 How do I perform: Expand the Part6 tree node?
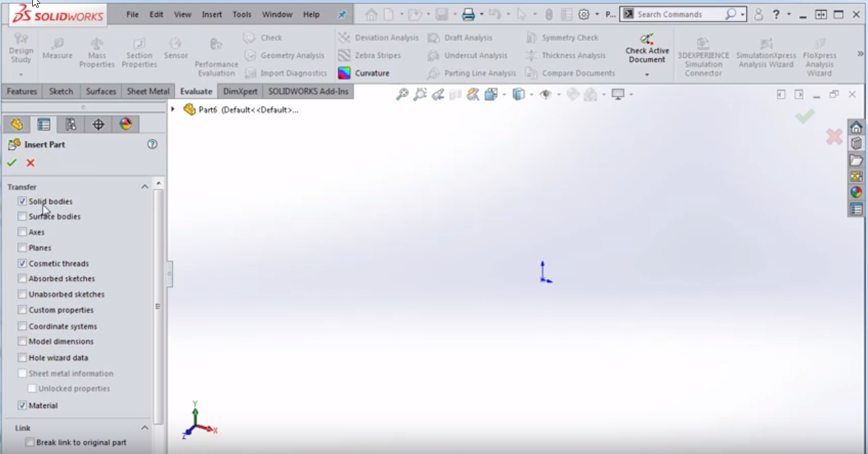[173, 109]
